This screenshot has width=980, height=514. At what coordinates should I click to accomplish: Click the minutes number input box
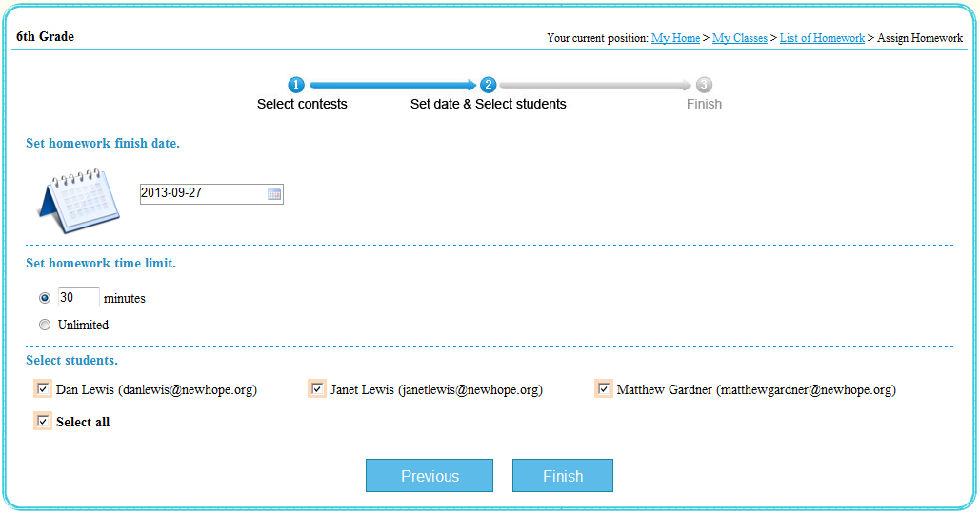(79, 298)
